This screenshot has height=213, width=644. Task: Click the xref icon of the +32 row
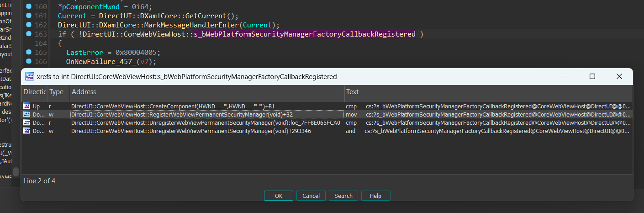pyautogui.click(x=27, y=114)
